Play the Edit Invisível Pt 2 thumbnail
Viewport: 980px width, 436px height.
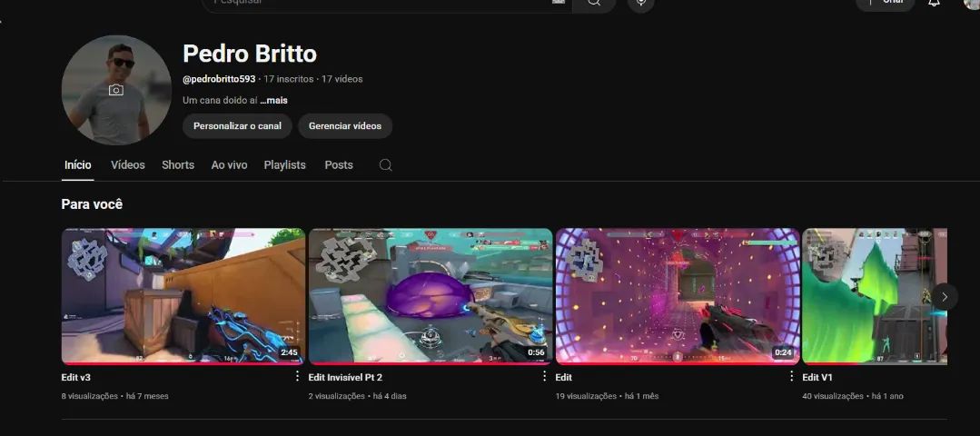(431, 296)
